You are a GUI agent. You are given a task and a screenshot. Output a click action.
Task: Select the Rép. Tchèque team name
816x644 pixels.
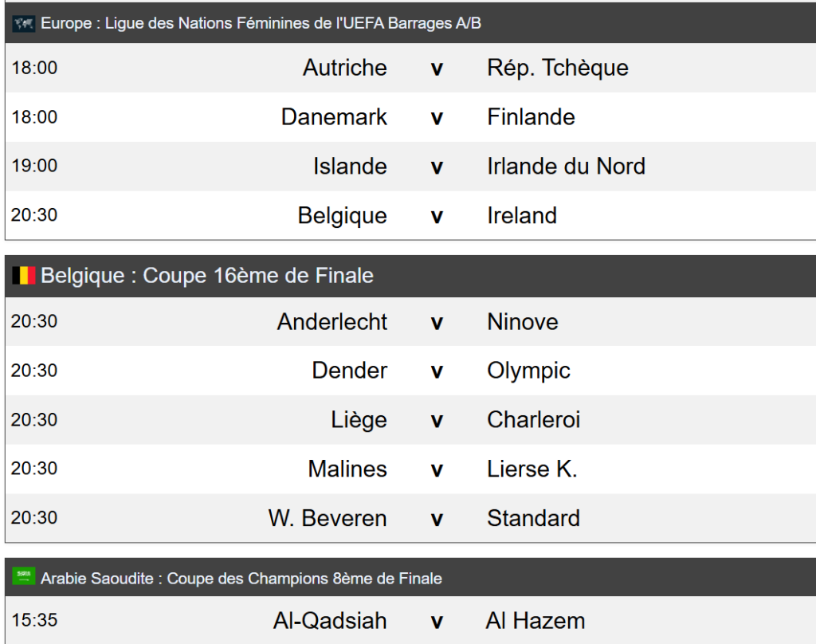557,68
